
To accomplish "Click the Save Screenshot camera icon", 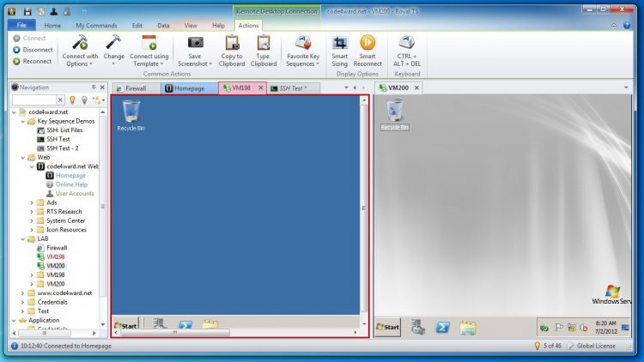I will 196,43.
